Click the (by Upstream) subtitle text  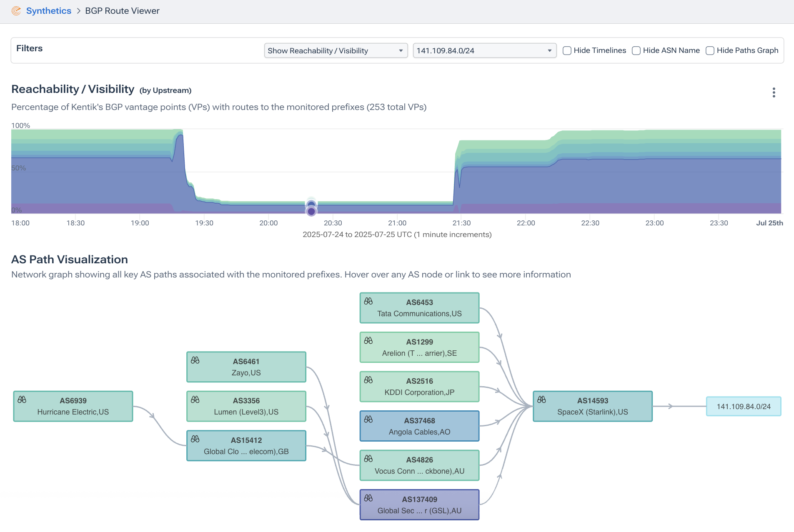pyautogui.click(x=165, y=90)
